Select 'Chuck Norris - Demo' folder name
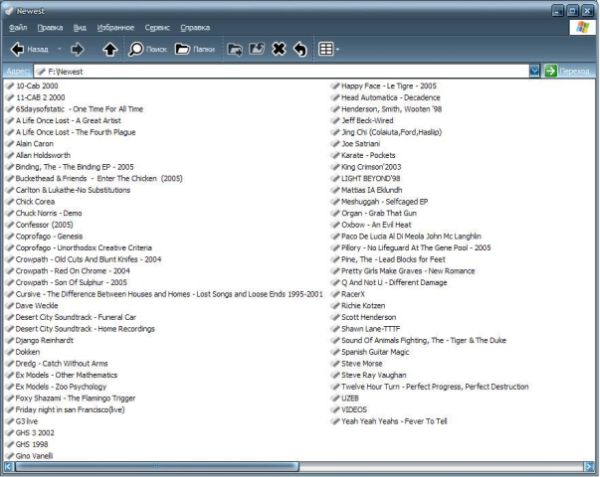This screenshot has height=477, width=600. point(49,213)
